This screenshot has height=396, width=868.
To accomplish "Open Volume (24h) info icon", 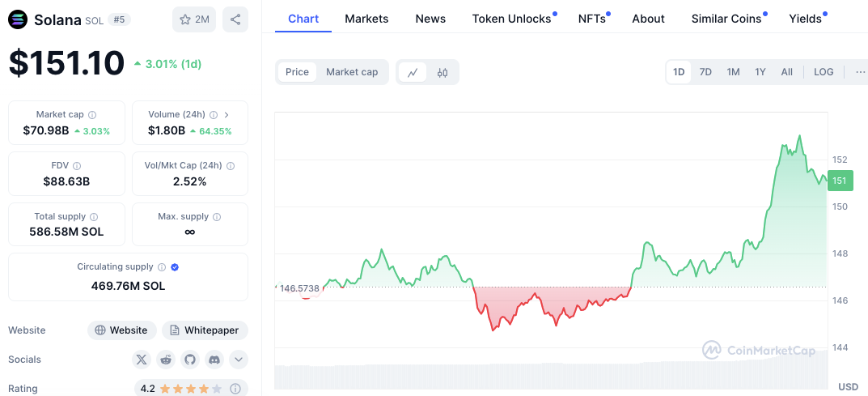I will coord(214,115).
